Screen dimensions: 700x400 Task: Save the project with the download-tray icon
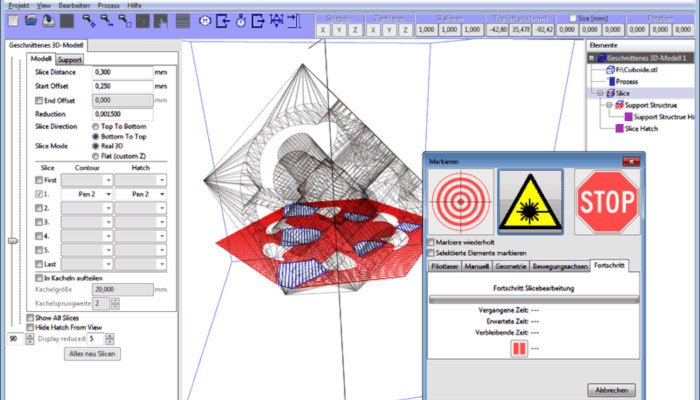coord(48,21)
